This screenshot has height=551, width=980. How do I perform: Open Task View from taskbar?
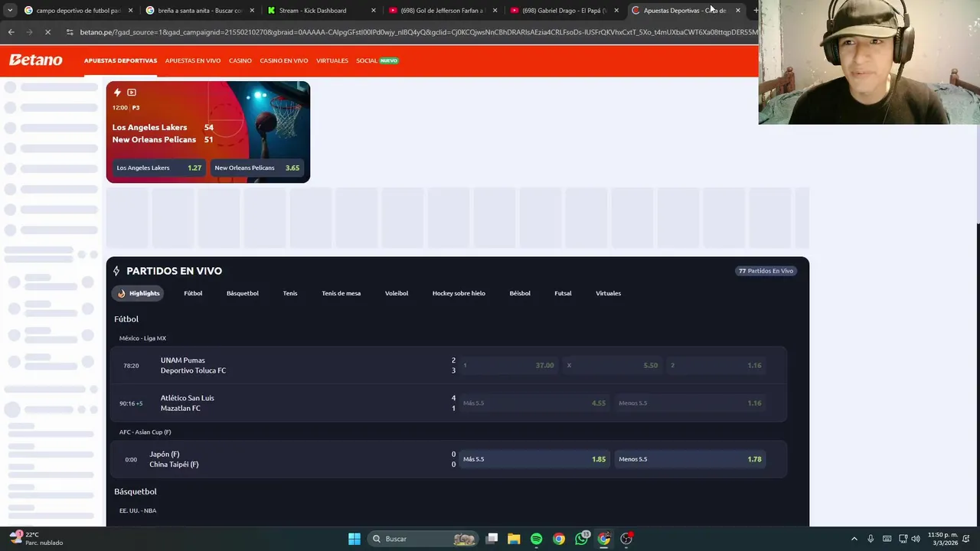pos(492,539)
